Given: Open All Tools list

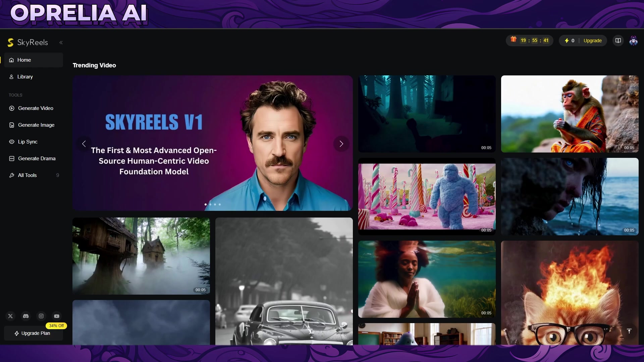Looking at the screenshot, I should coord(34,175).
